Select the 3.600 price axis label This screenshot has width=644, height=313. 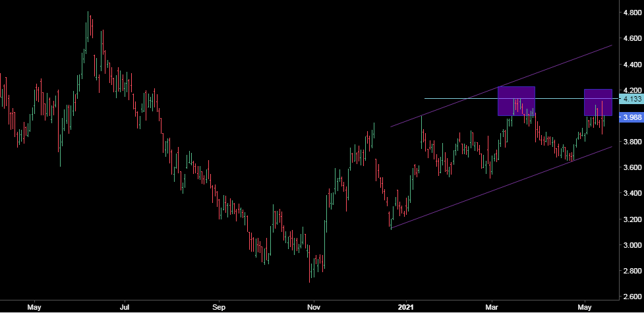click(x=631, y=167)
